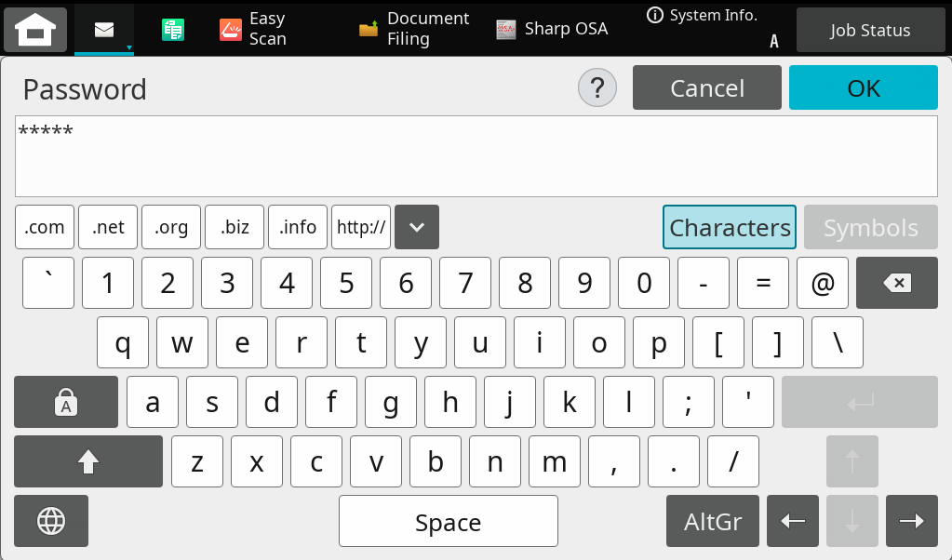This screenshot has height=560, width=952.
Task: Open the help question mark icon
Action: point(597,88)
